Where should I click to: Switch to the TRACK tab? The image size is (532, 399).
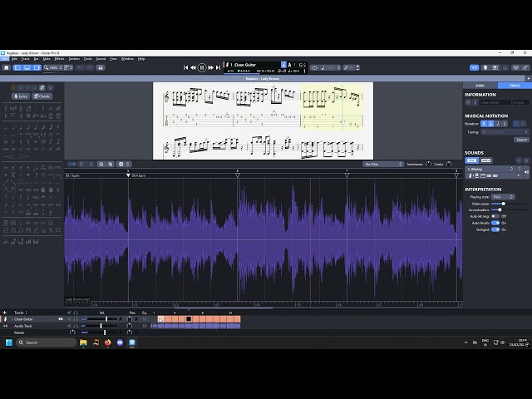[515, 86]
